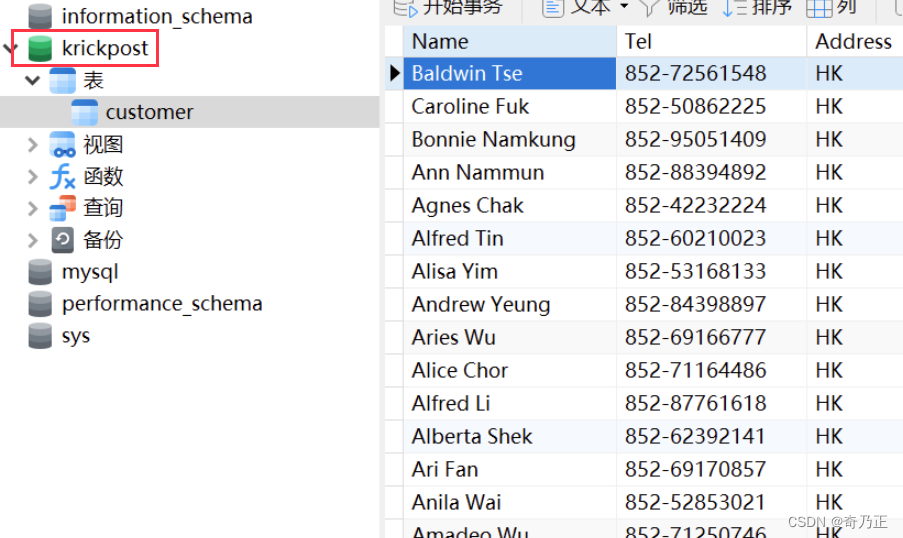
Task: Click the Alfred Li name cell
Action: tap(510, 403)
